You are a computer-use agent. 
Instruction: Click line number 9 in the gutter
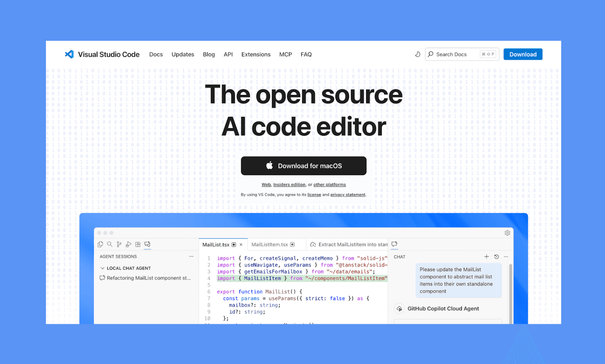209,312
